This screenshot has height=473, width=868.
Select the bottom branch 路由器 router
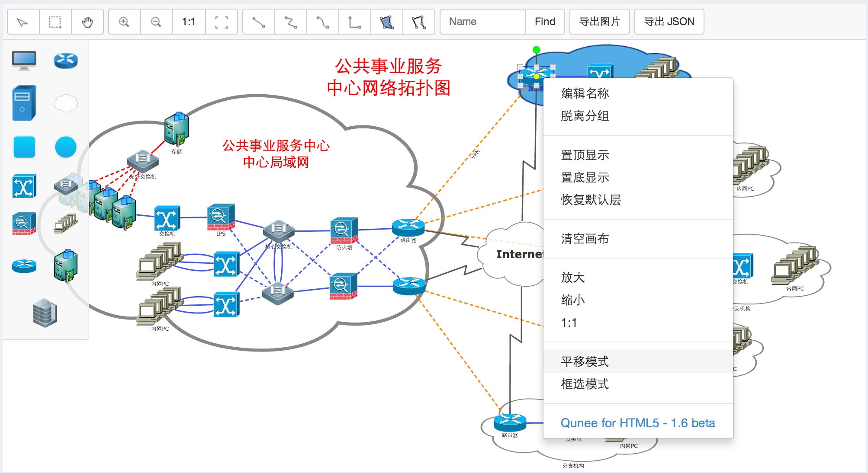(510, 422)
